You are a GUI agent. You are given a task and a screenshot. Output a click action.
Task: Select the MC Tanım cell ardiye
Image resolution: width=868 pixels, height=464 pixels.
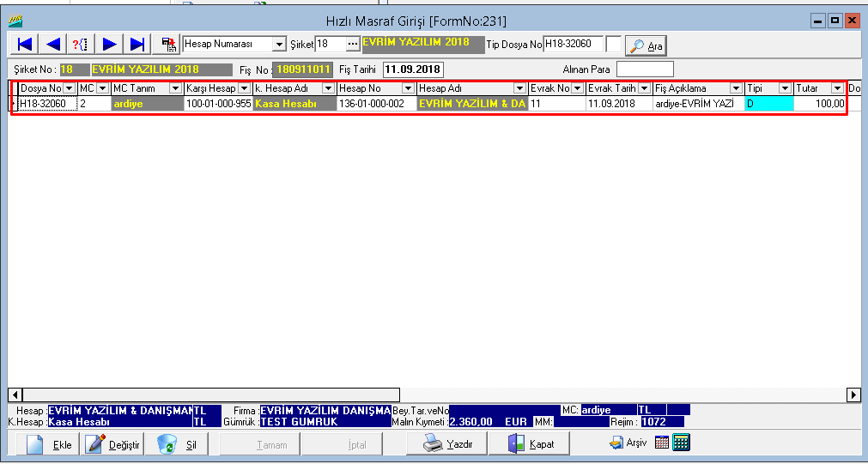148,104
